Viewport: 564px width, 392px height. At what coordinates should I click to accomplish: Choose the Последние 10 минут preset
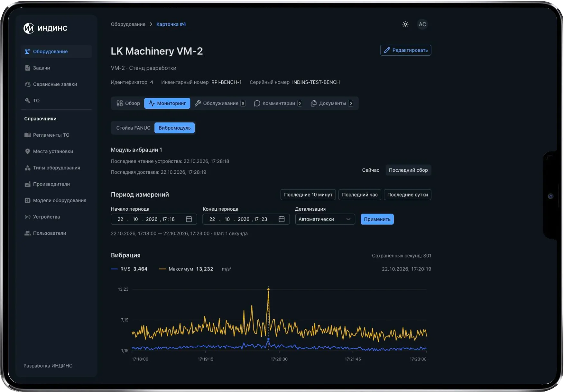308,195
